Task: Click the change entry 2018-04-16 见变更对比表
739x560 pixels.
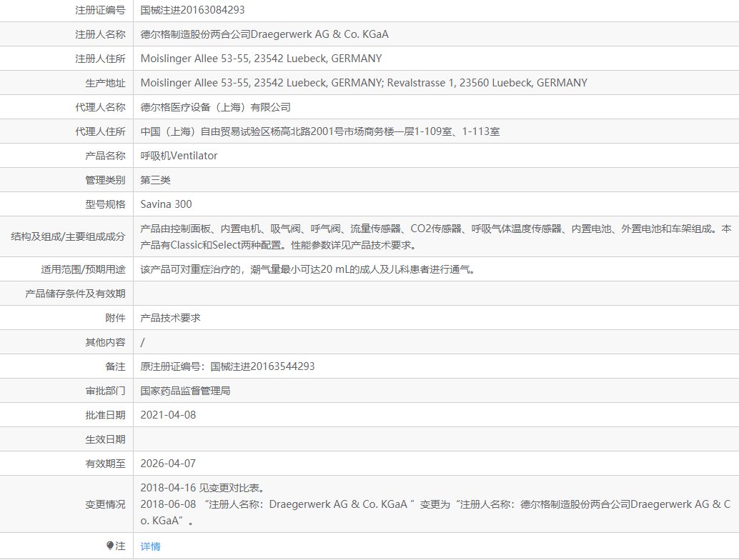Action: 203,488
